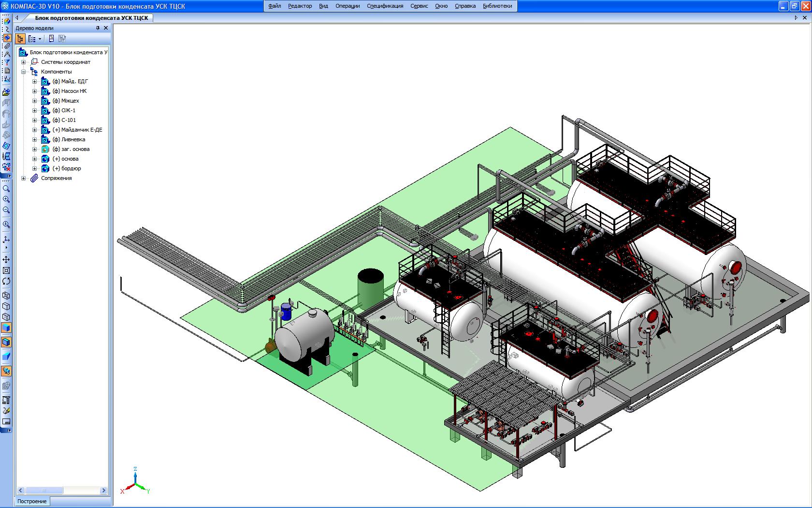Image resolution: width=812 pixels, height=508 pixels.
Task: Select the Rotate view tool
Action: click(x=6, y=281)
